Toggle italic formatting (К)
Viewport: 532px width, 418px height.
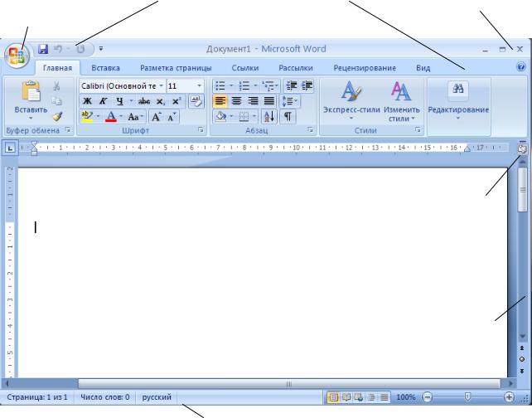point(103,101)
